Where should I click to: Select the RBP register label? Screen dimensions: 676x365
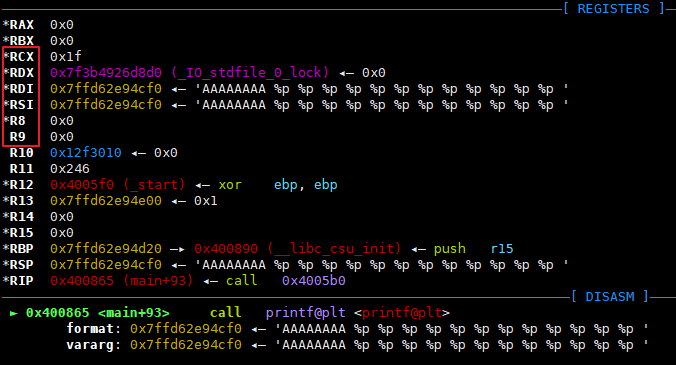coord(22,249)
